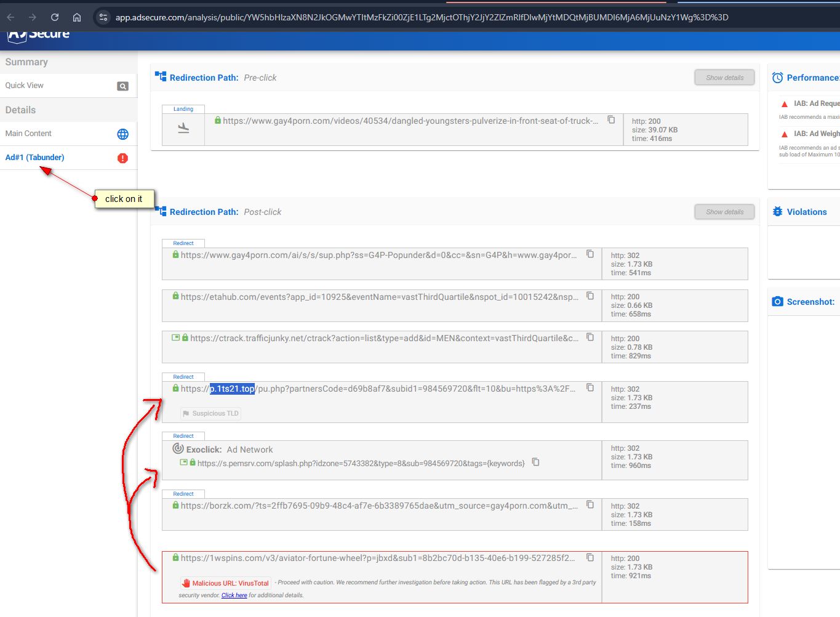Go back to the previous browser page
The height and width of the screenshot is (617, 840).
(10, 17)
